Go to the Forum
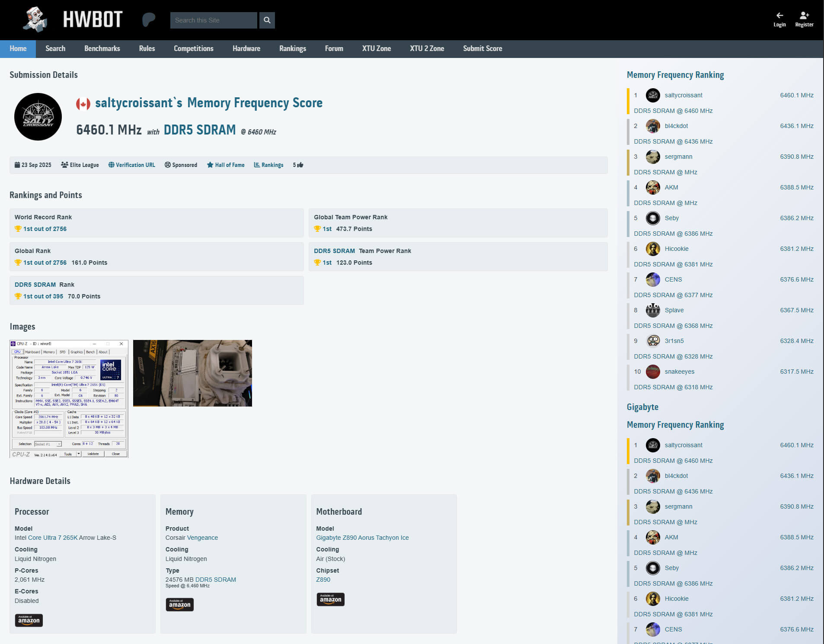Viewport: 824px width, 644px height. coord(334,49)
